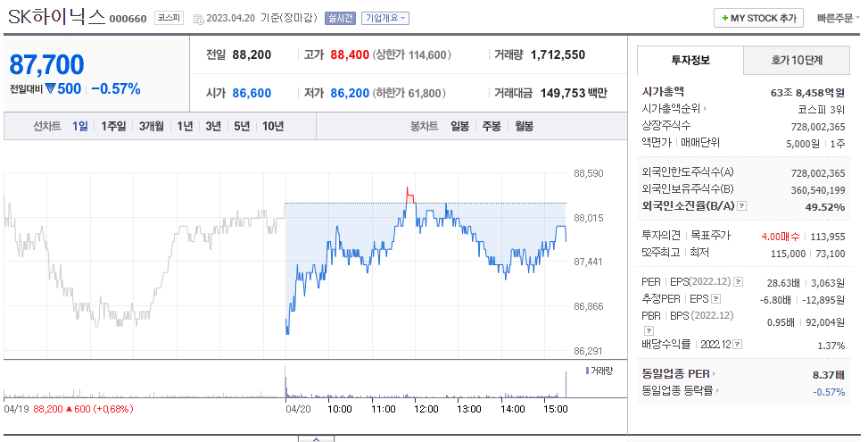
Task: Click the MY STOCK 추가 button
Action: (x=758, y=18)
